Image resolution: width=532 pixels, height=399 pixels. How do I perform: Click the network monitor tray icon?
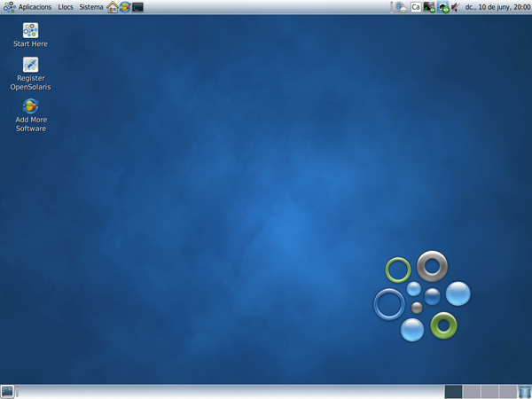coord(429,7)
